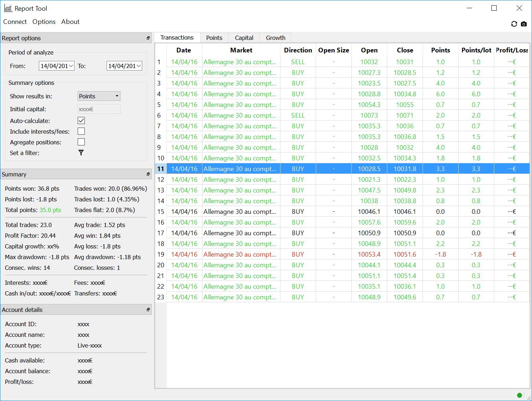Expand the Show results in dropdown

(x=99, y=96)
